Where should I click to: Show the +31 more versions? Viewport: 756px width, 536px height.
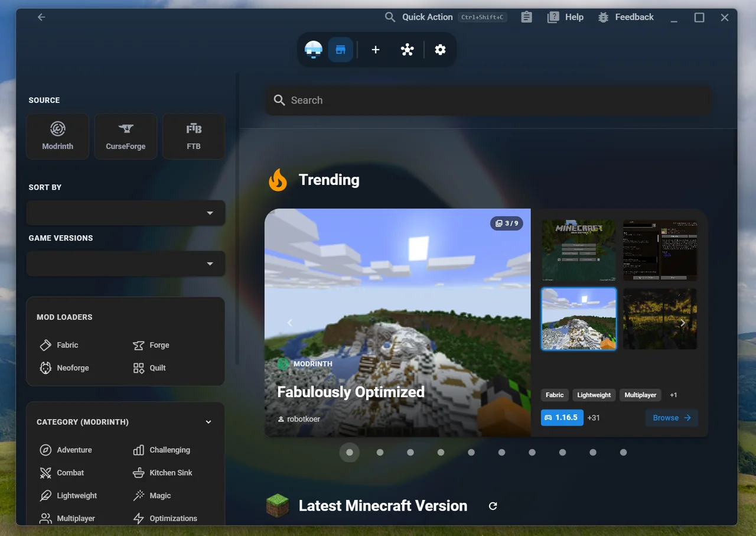(x=594, y=418)
